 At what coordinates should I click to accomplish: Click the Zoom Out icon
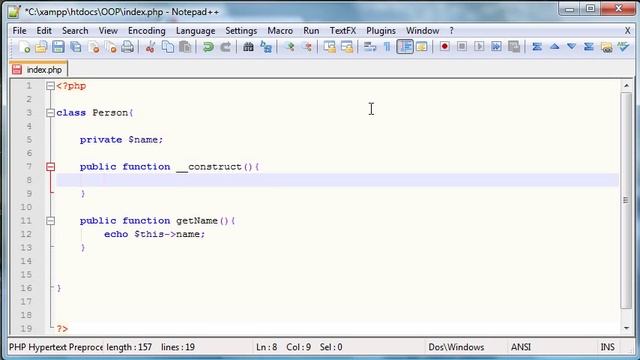(307, 47)
